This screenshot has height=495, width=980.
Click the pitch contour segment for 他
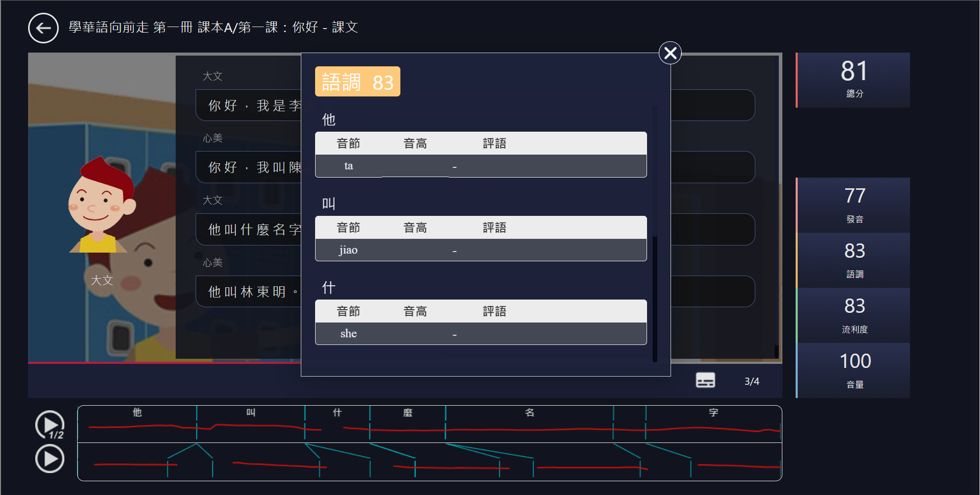pos(137,424)
